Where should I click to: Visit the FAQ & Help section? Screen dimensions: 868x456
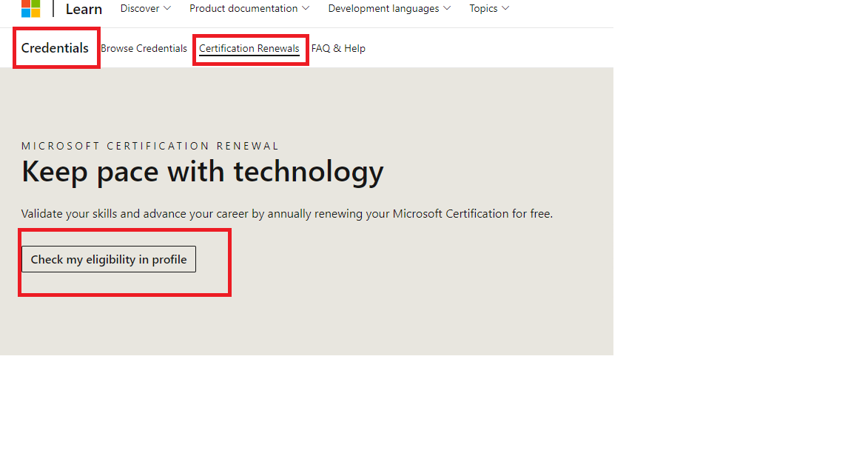pyautogui.click(x=338, y=48)
